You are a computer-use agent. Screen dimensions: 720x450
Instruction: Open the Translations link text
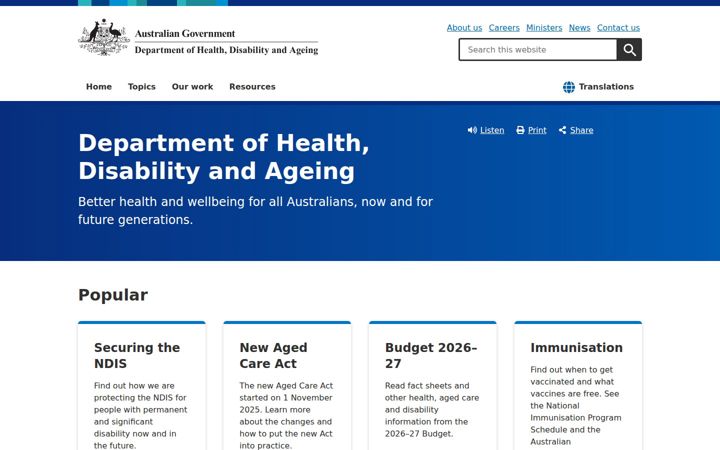coord(606,86)
